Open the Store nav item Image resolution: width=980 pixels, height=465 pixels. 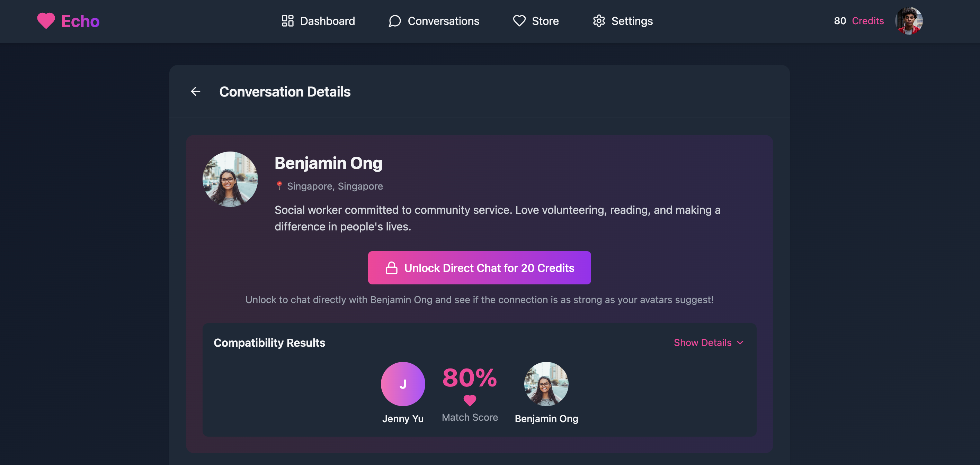(x=545, y=21)
